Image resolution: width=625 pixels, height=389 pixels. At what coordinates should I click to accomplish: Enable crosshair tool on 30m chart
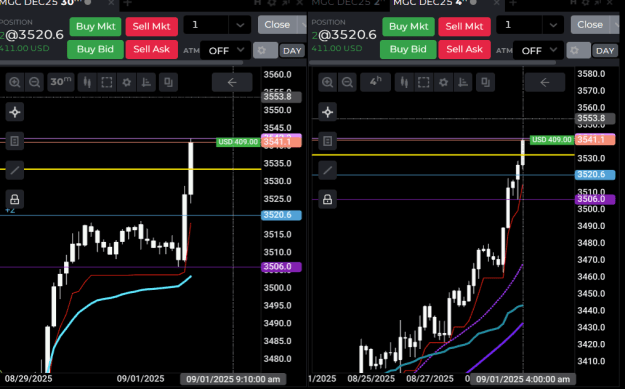[x=15, y=112]
